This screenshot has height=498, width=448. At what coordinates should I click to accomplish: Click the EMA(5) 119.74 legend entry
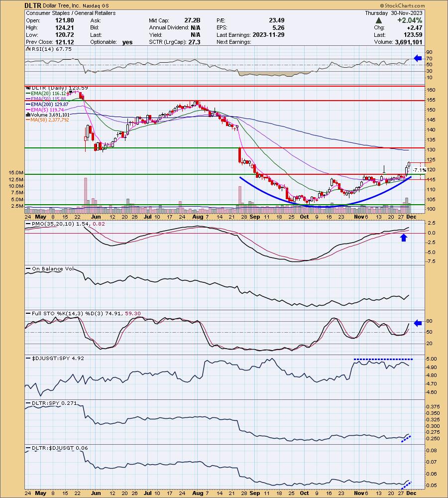(47, 110)
